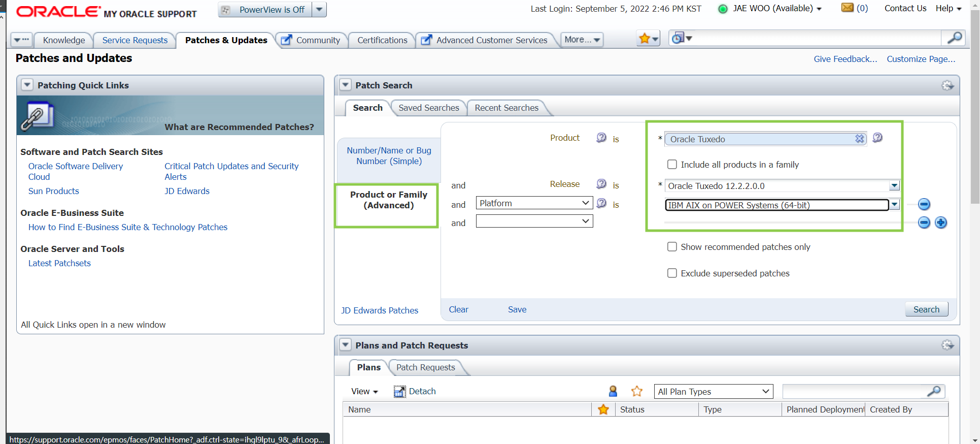Open the More tabs dropdown
Image resolution: width=980 pixels, height=444 pixels.
coord(582,40)
